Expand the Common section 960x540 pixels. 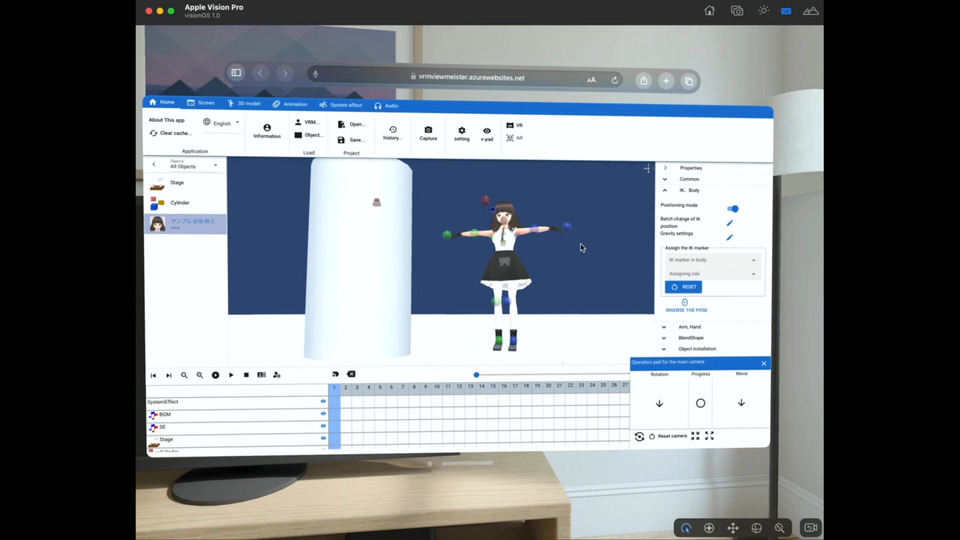(x=665, y=179)
